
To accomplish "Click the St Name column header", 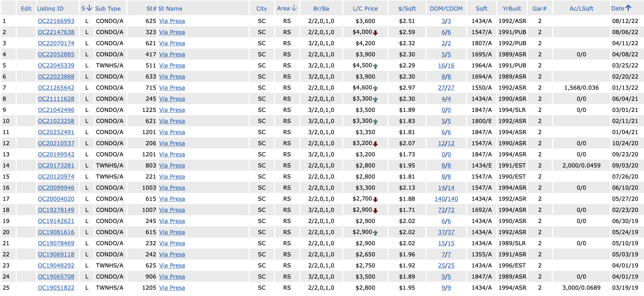I will point(170,9).
